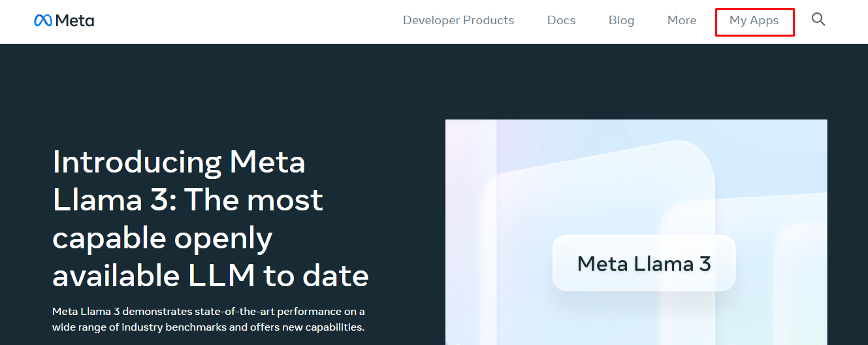This screenshot has width=868, height=345.
Task: Click the "capable openly" headline line
Action: (162, 238)
